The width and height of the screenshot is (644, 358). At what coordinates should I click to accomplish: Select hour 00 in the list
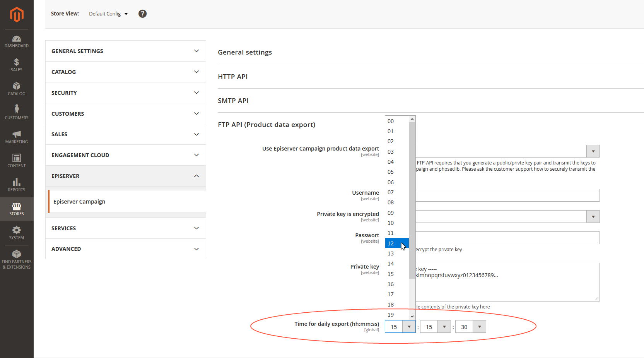(397, 121)
